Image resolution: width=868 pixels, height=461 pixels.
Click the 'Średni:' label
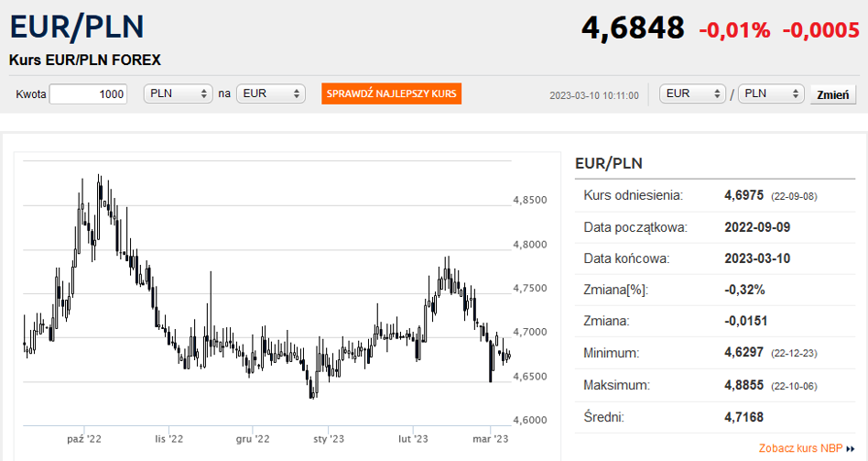(604, 417)
